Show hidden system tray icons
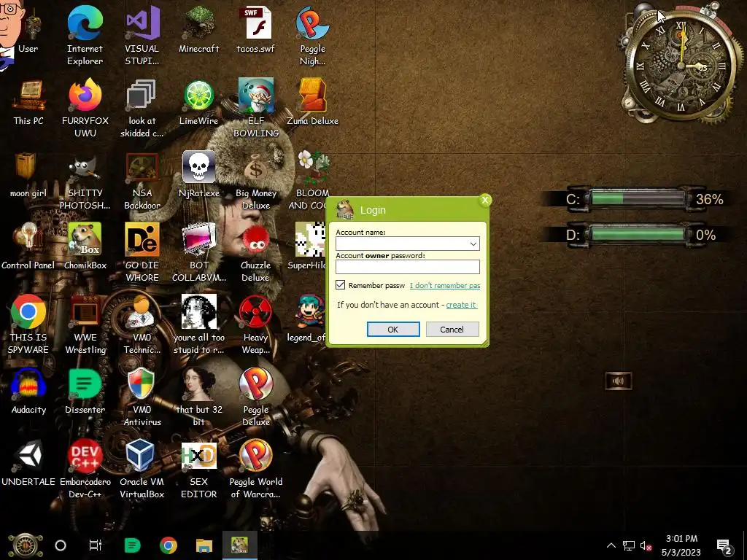747x560 pixels. point(611,545)
